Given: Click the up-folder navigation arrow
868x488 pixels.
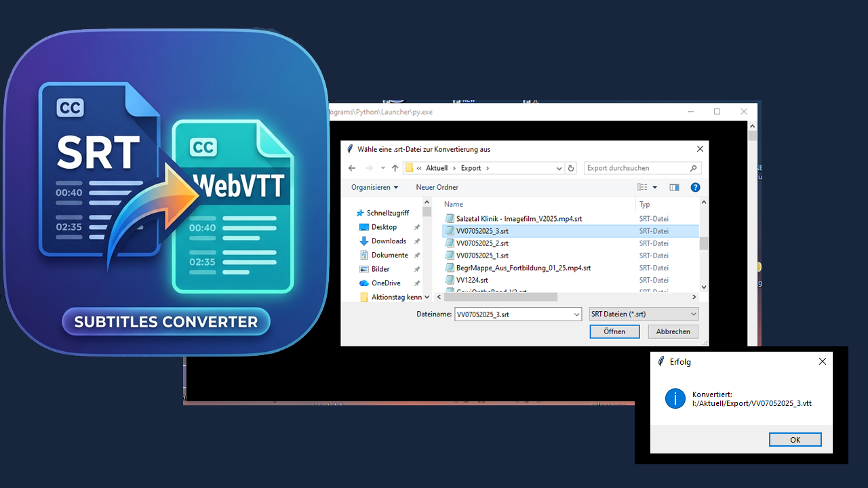Looking at the screenshot, I should pos(396,167).
